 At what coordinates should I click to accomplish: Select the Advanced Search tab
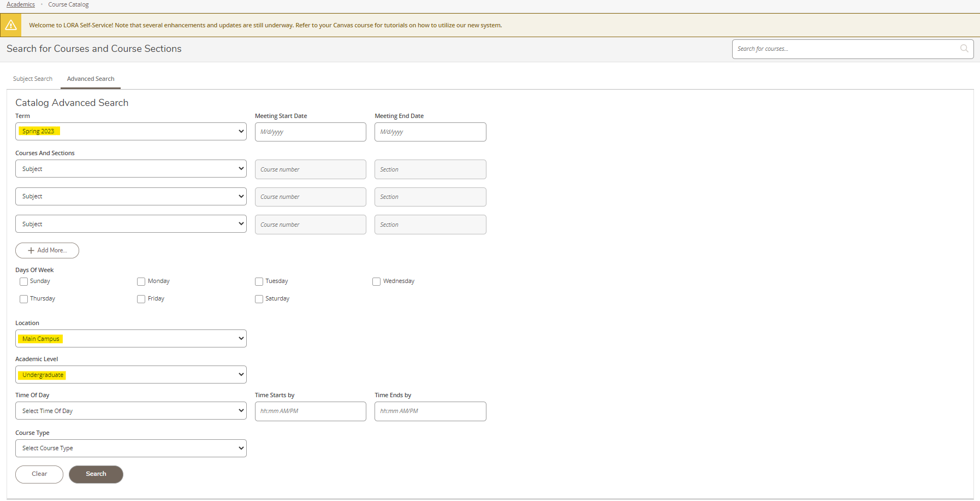(x=91, y=79)
